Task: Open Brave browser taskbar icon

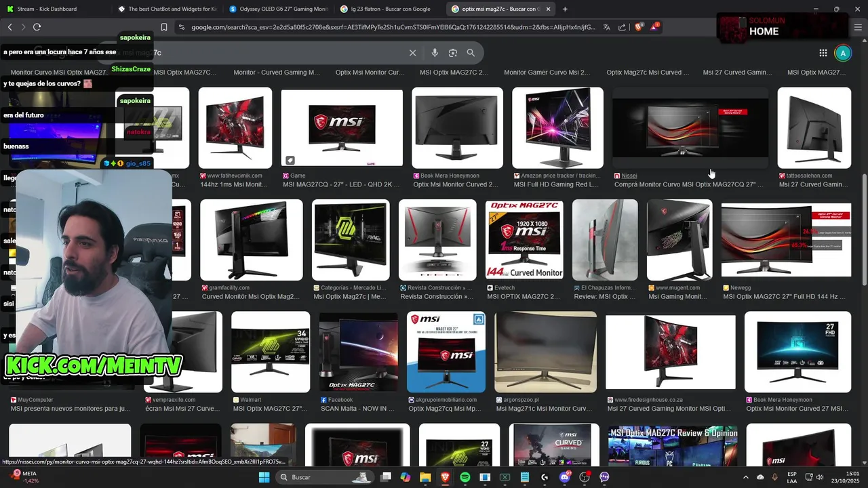Action: 445,477
